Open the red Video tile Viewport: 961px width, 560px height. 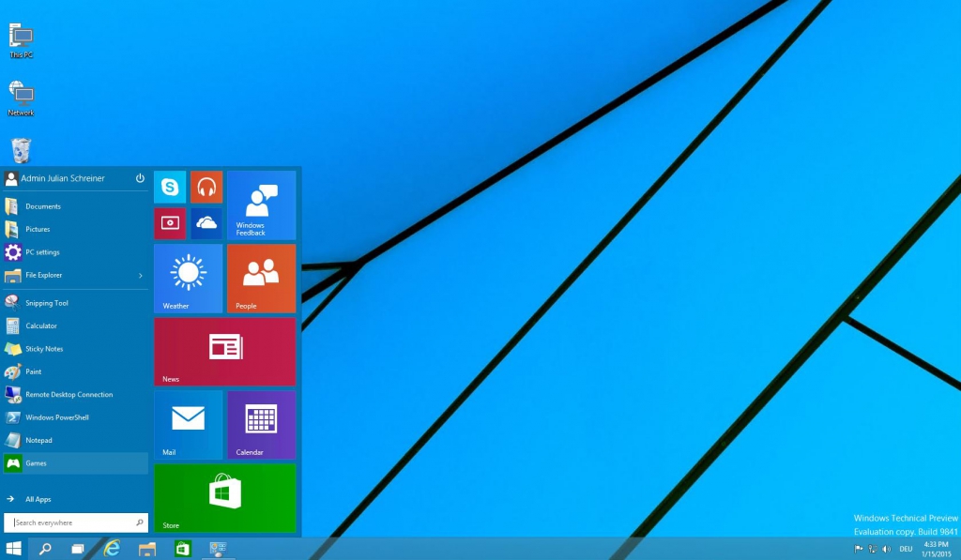click(170, 223)
